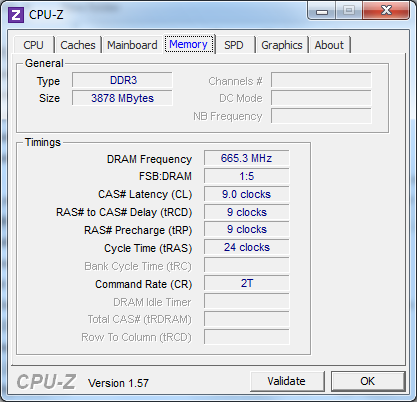Click the Cycle Time tRAS value field
The width and height of the screenshot is (417, 402).
[x=247, y=247]
